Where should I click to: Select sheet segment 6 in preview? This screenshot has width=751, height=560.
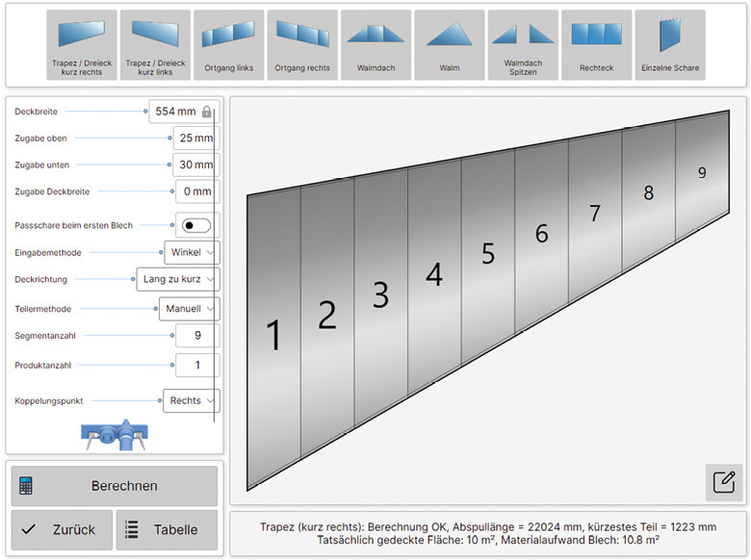pyautogui.click(x=542, y=233)
